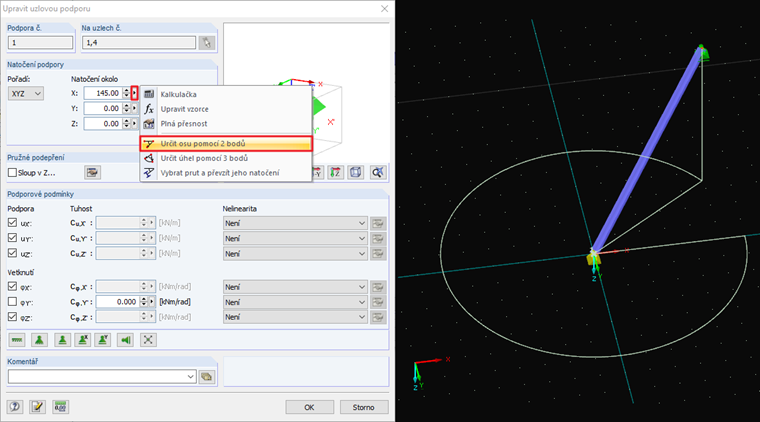Click the Cφ,Y stiffness field showing 0.000
The width and height of the screenshot is (760, 422).
[118, 302]
